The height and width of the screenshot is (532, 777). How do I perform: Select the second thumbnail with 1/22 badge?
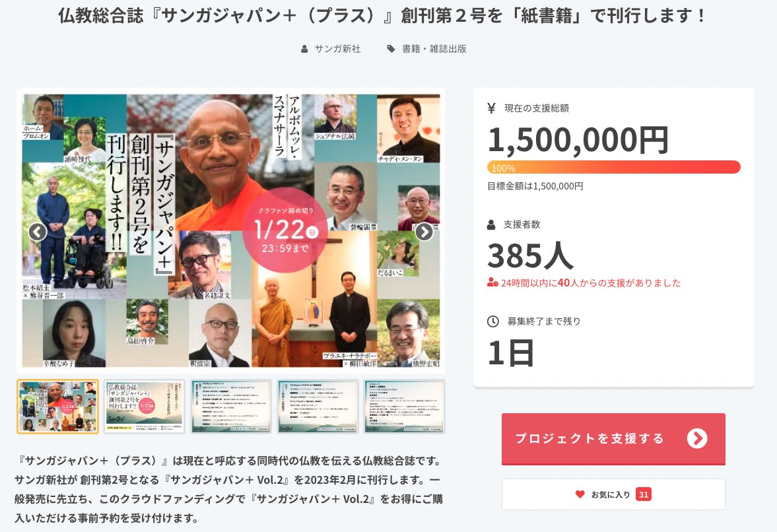pyautogui.click(x=144, y=407)
